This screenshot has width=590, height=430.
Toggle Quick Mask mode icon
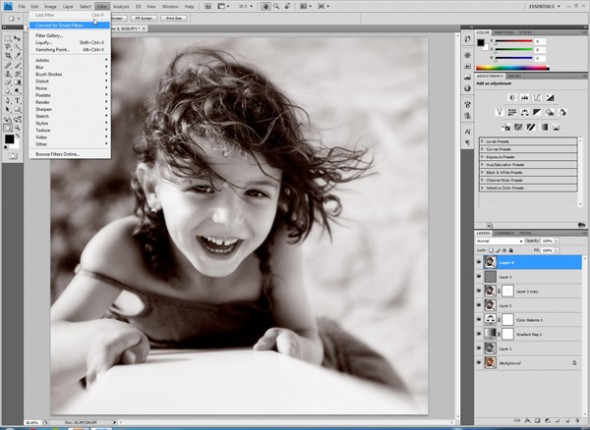13,156
